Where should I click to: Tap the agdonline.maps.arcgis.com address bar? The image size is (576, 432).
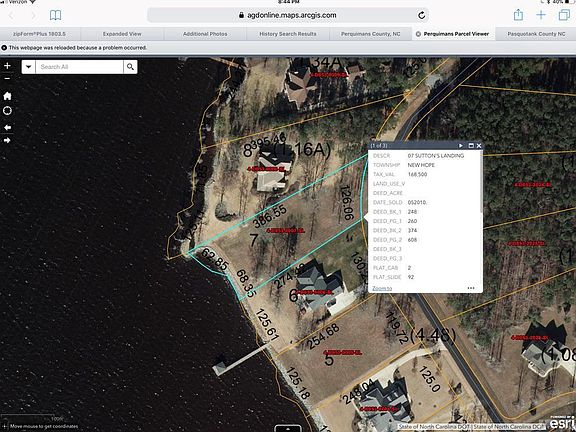288,15
